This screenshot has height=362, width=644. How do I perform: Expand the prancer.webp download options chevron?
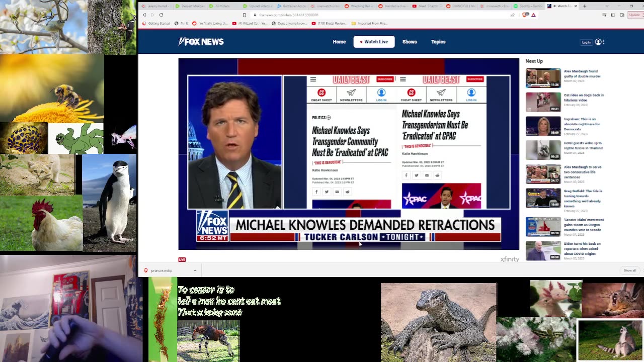click(x=195, y=270)
